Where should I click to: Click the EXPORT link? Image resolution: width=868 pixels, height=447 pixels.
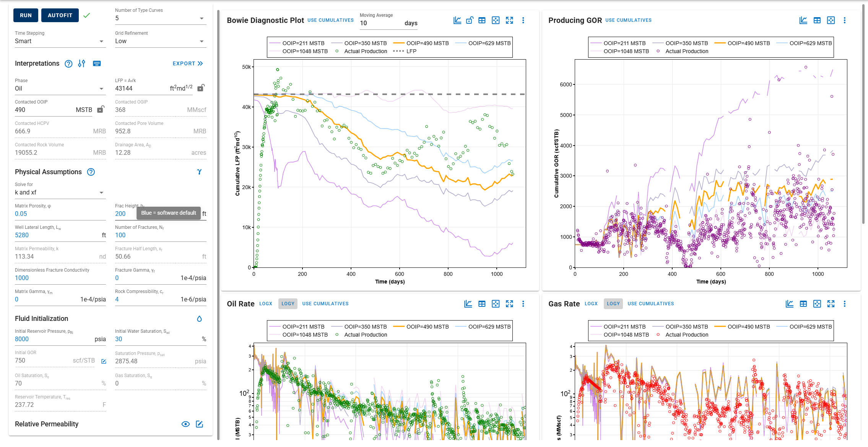tap(188, 63)
